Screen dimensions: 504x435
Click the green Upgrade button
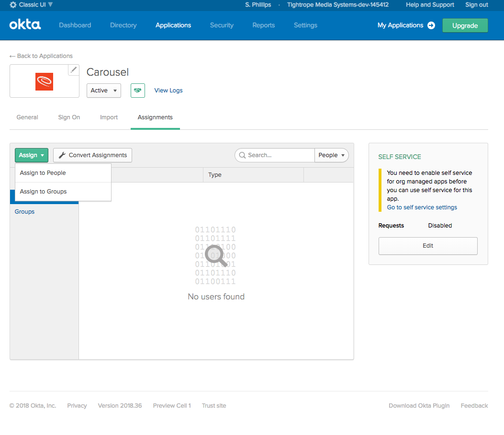(x=465, y=25)
